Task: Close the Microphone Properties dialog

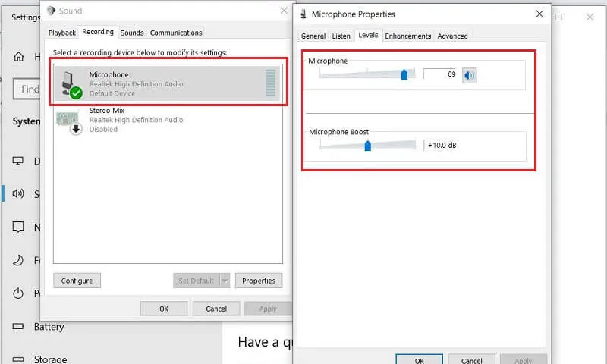Action: coord(539,14)
